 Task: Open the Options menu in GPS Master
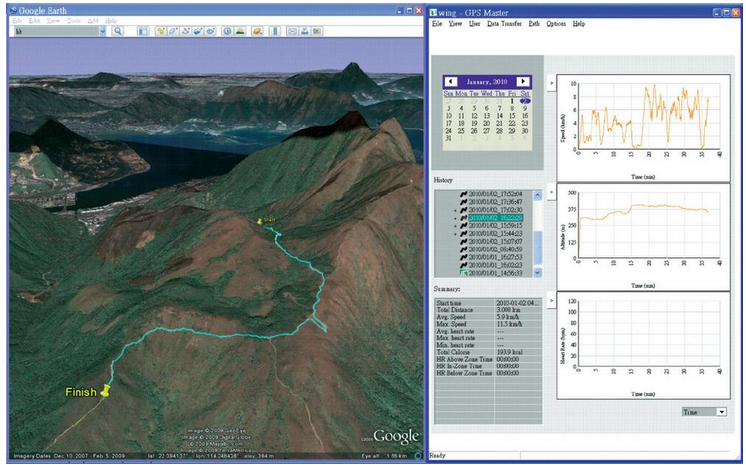(556, 23)
